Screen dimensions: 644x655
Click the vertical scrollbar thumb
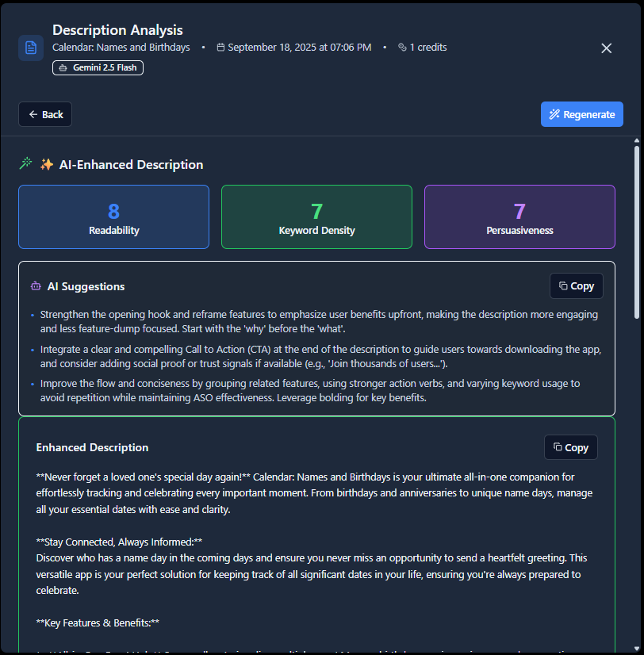point(637,232)
